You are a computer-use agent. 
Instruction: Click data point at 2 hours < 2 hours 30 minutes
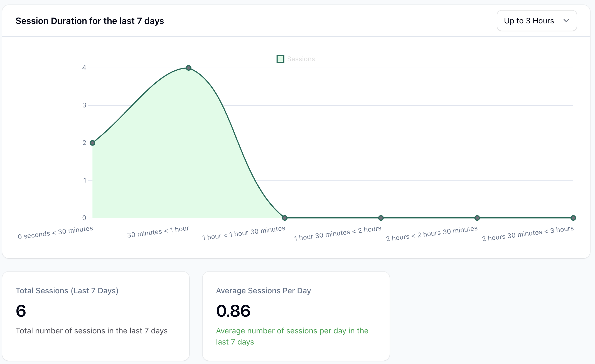[477, 218]
